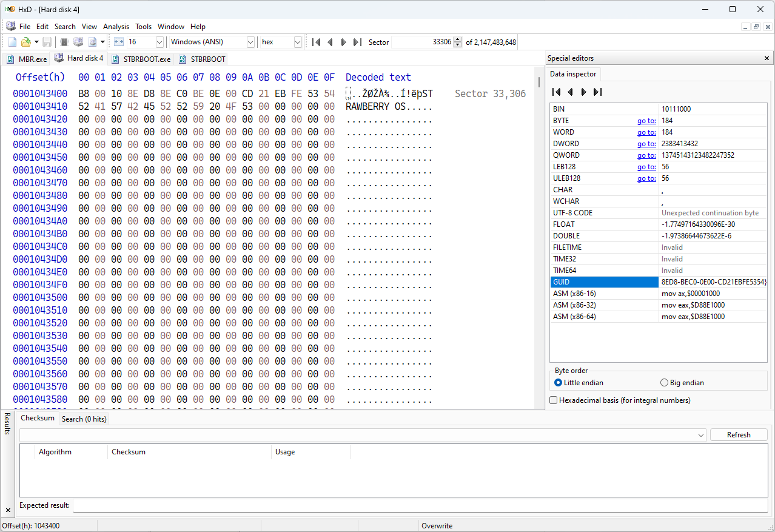Screen dimensions: 775x532
Task: Click the hex editor vertical scrollbar
Action: 538,237
